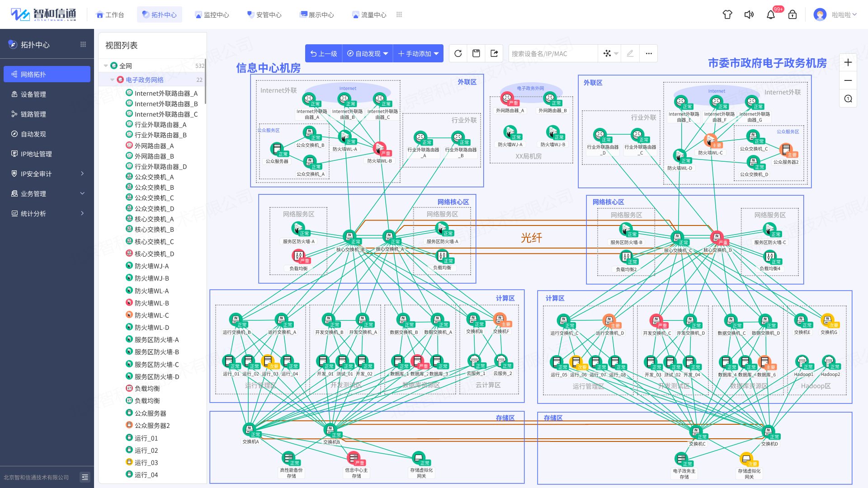Open the 自动发现 dropdown
Viewport: 868px width, 488px height.
point(368,54)
